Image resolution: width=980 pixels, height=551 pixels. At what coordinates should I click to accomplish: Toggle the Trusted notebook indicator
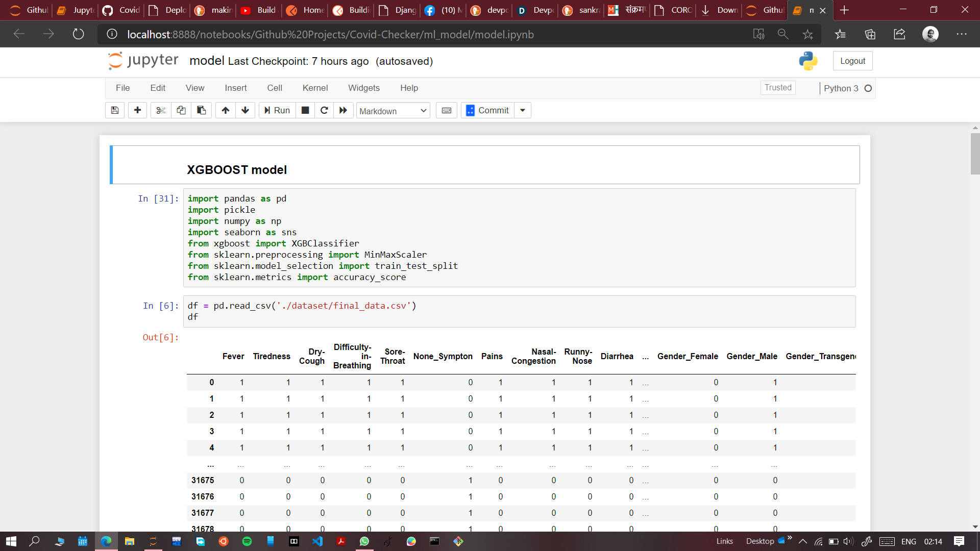[x=778, y=88]
